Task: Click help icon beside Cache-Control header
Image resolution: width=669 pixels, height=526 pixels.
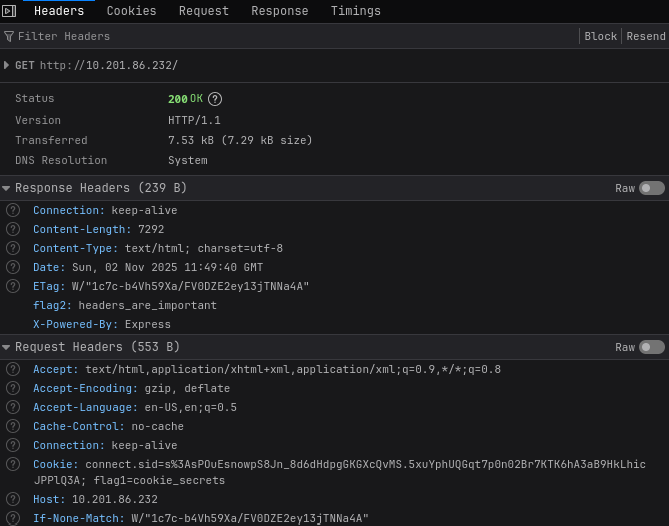Action: point(13,426)
